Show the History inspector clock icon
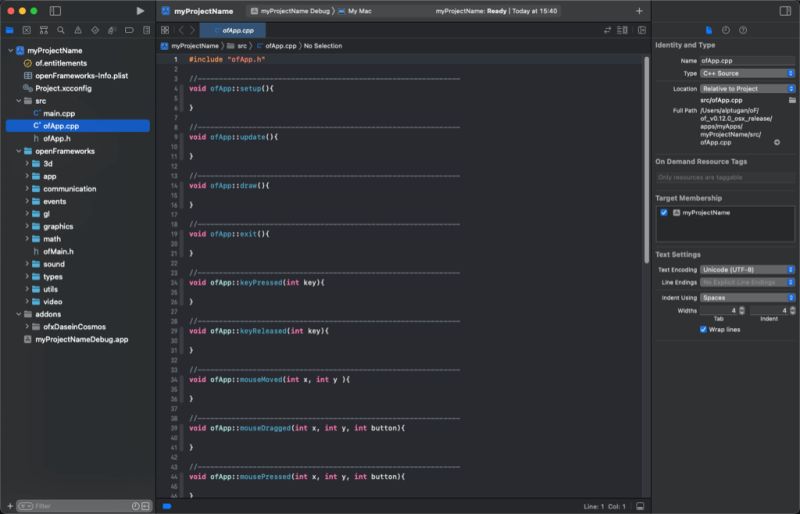The height and width of the screenshot is (514, 800). (726, 30)
